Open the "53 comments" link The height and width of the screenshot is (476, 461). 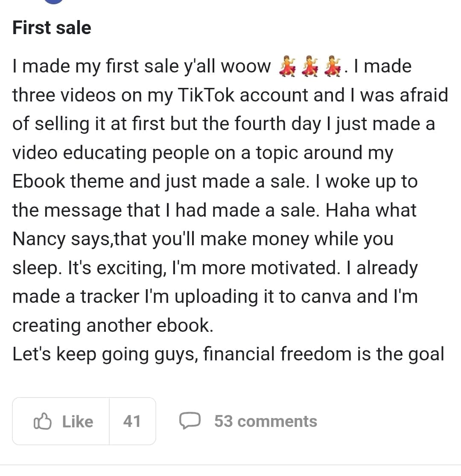(266, 421)
